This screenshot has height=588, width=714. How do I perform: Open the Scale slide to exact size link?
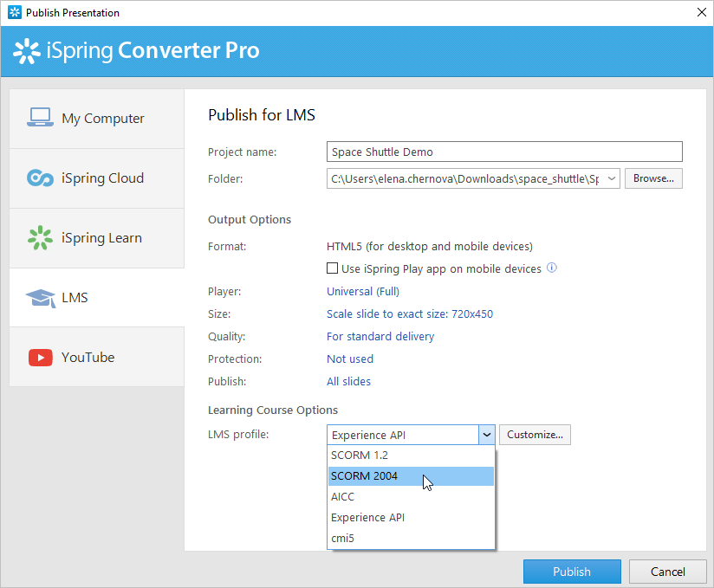click(410, 314)
